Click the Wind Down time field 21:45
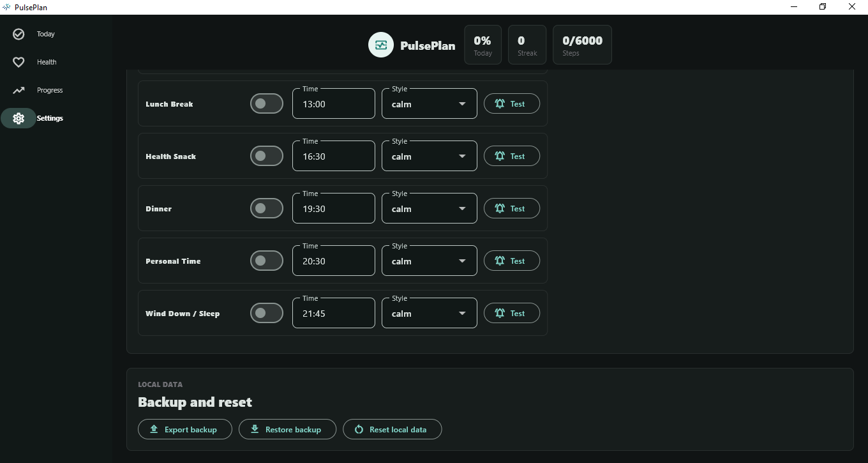The image size is (868, 463). 334,313
